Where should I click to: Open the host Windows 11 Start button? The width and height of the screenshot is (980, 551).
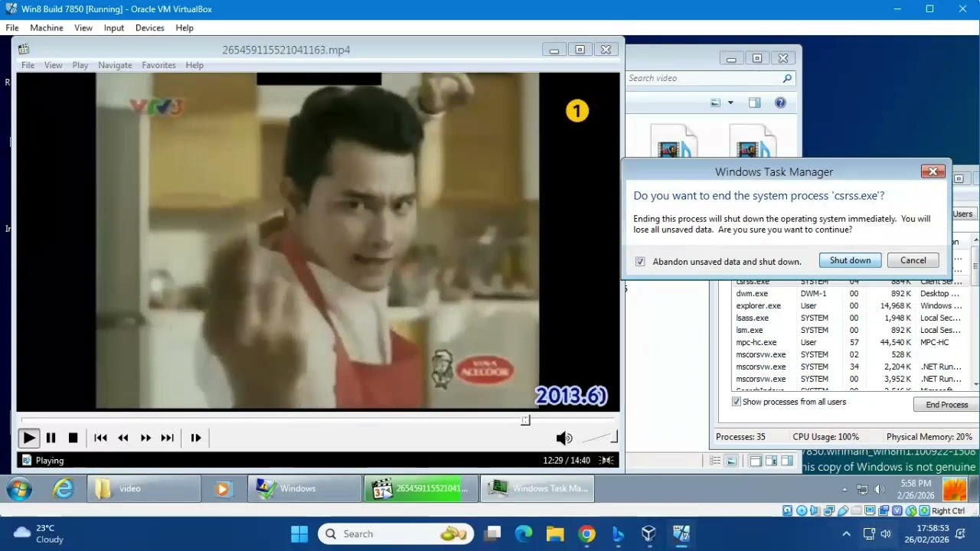coord(299,533)
